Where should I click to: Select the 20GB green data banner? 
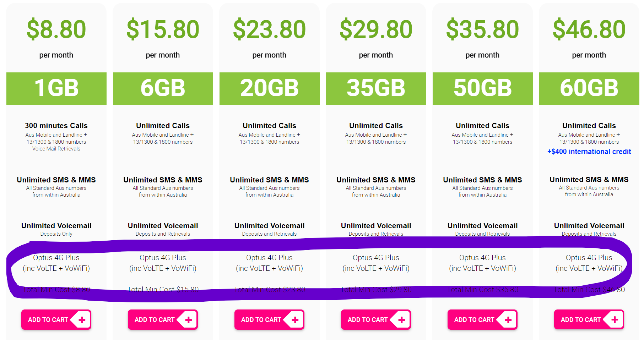click(x=270, y=88)
